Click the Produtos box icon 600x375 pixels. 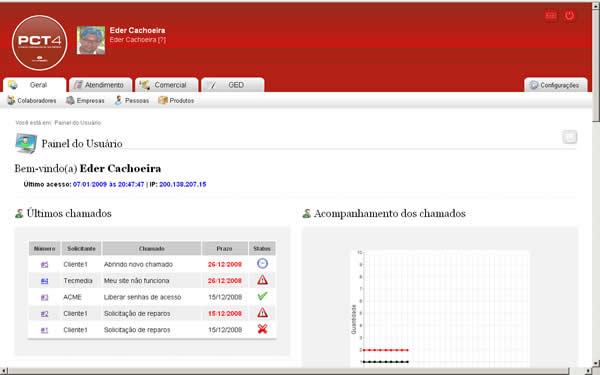[163, 100]
